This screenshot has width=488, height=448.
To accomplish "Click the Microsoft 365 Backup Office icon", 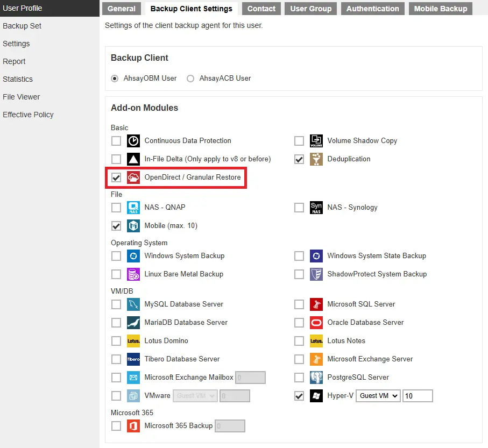I will point(133,426).
